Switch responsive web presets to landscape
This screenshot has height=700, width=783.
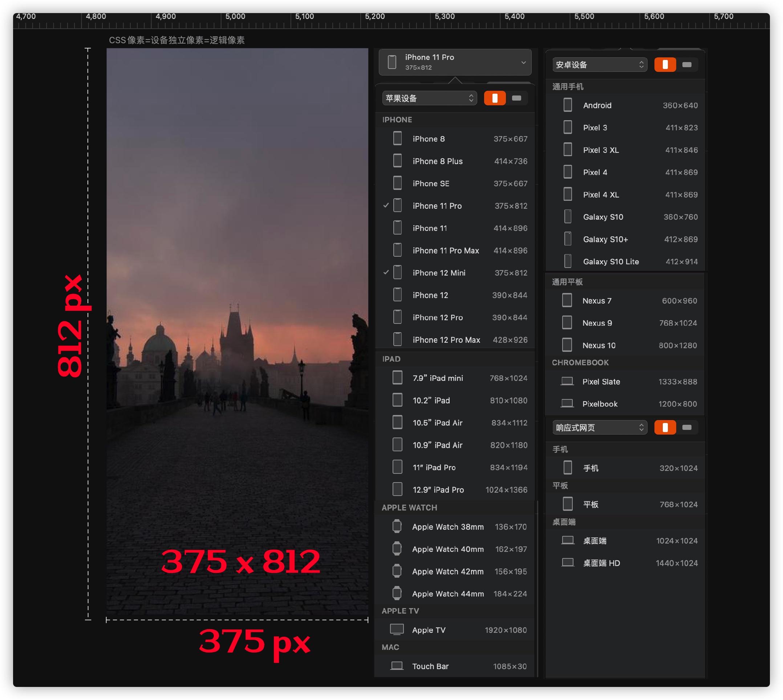tap(686, 427)
